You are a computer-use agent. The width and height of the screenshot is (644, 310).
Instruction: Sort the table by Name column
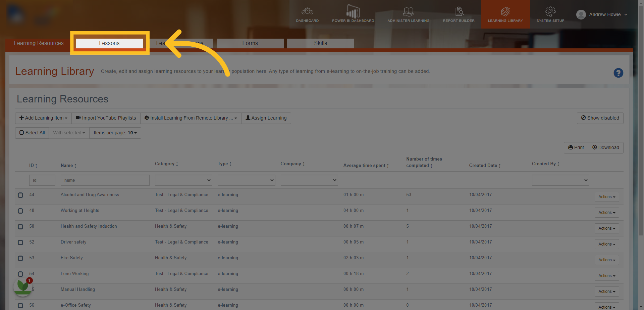click(x=69, y=165)
